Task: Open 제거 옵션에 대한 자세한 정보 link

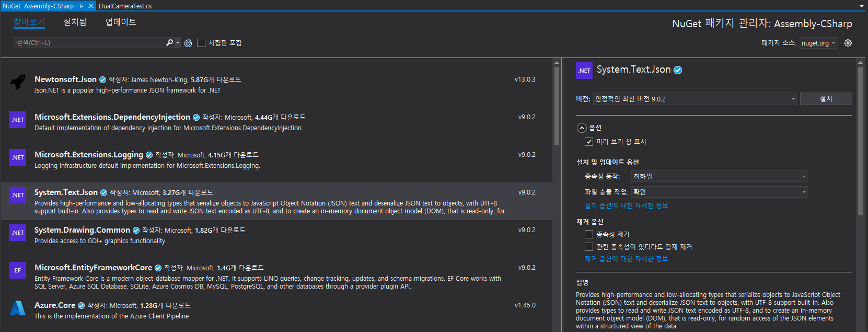Action: tap(626, 259)
